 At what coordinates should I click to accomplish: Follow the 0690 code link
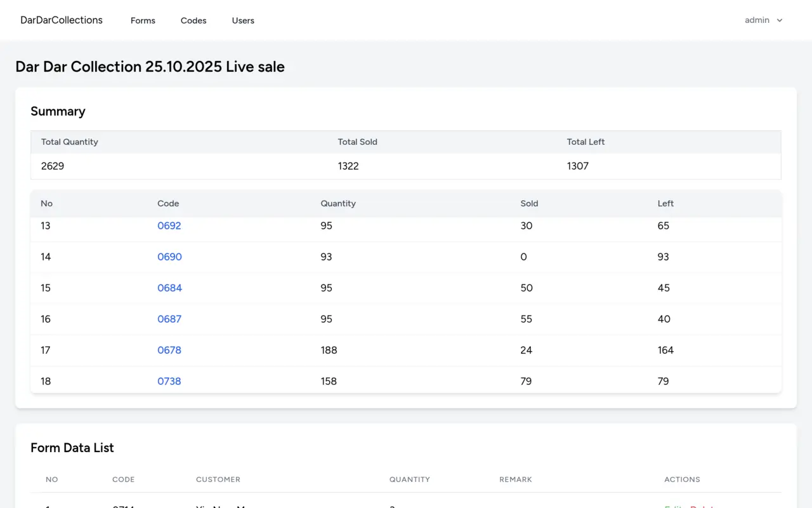click(169, 257)
